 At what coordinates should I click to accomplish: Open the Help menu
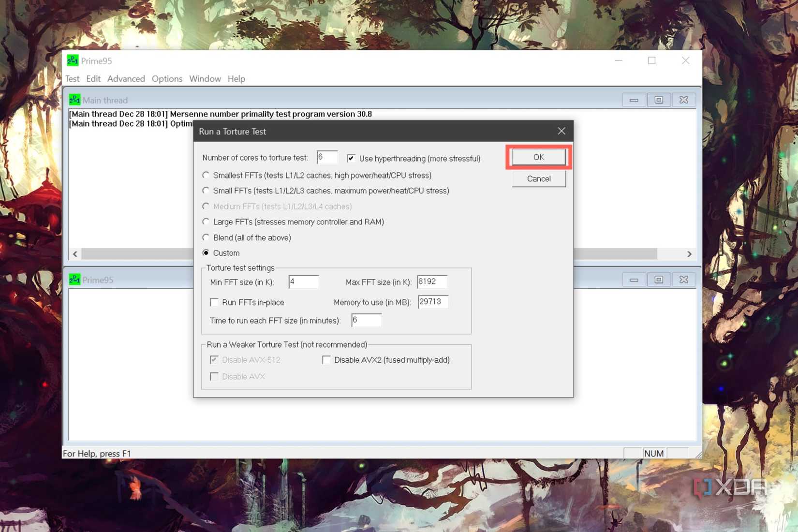(x=236, y=79)
